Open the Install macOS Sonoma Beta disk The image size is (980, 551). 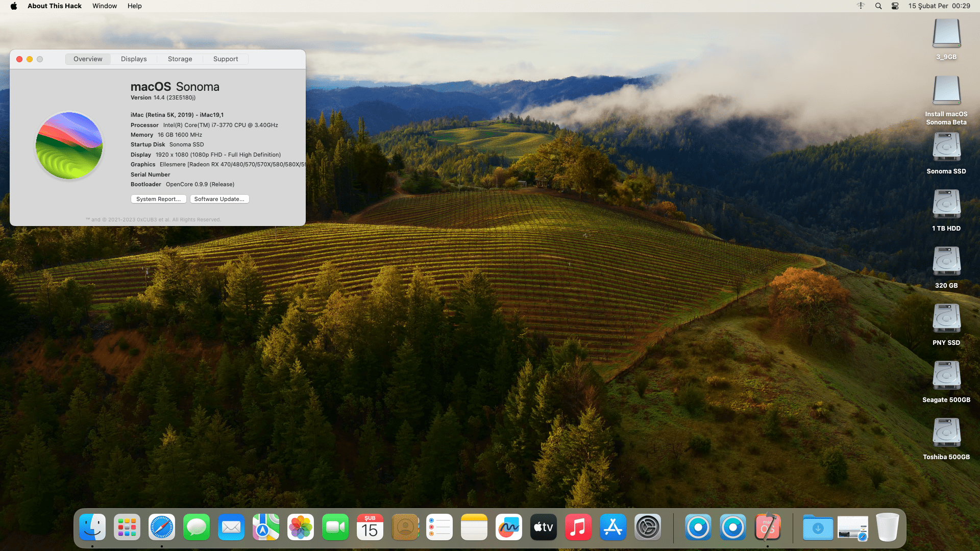point(946,91)
